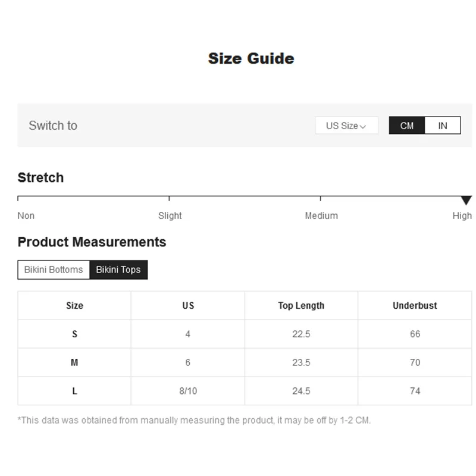The image size is (476, 476).
Task: Open the US Size dropdown
Action: 346,126
